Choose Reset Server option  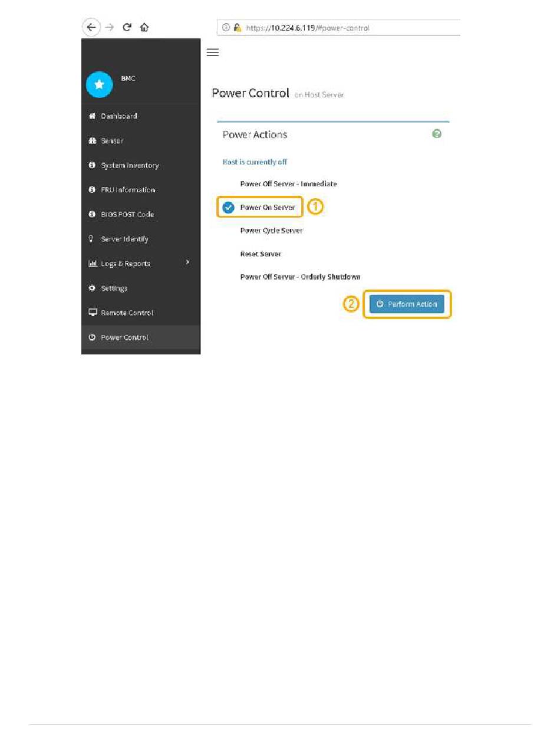pyautogui.click(x=261, y=254)
